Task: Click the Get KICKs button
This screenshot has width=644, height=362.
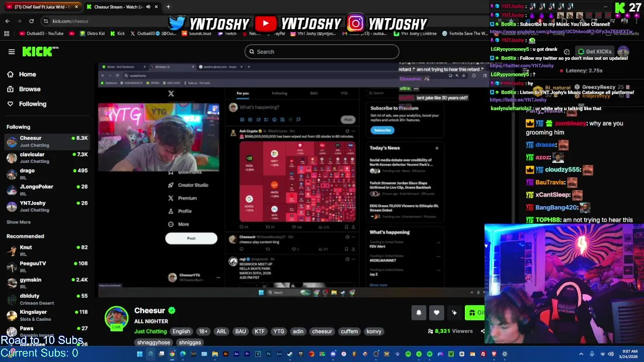Action: coord(595,51)
